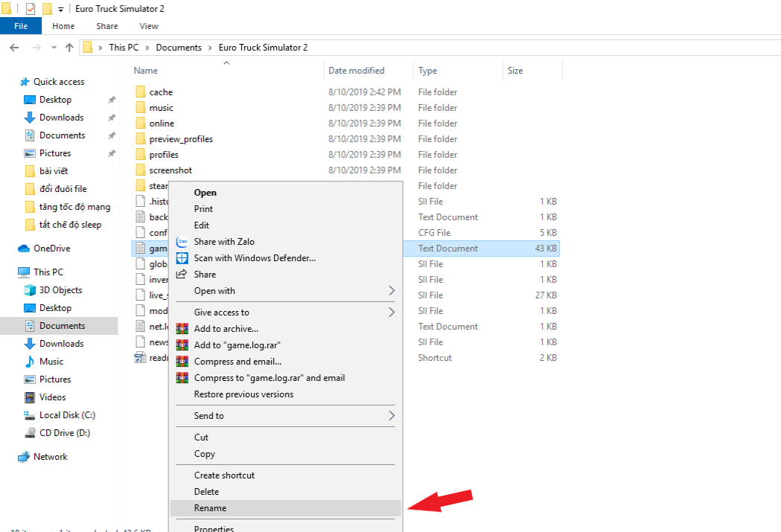The width and height of the screenshot is (781, 532).
Task: Select Open at top of context menu
Action: (x=205, y=192)
